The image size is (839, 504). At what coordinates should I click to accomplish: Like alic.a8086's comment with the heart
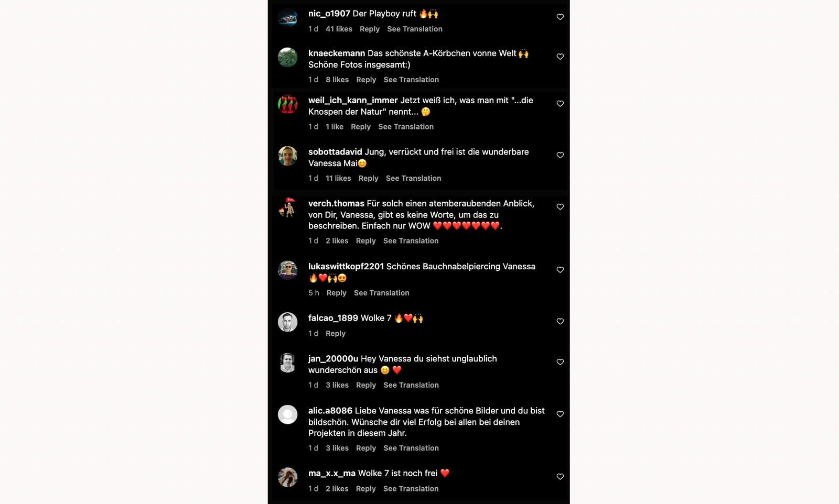(x=560, y=414)
